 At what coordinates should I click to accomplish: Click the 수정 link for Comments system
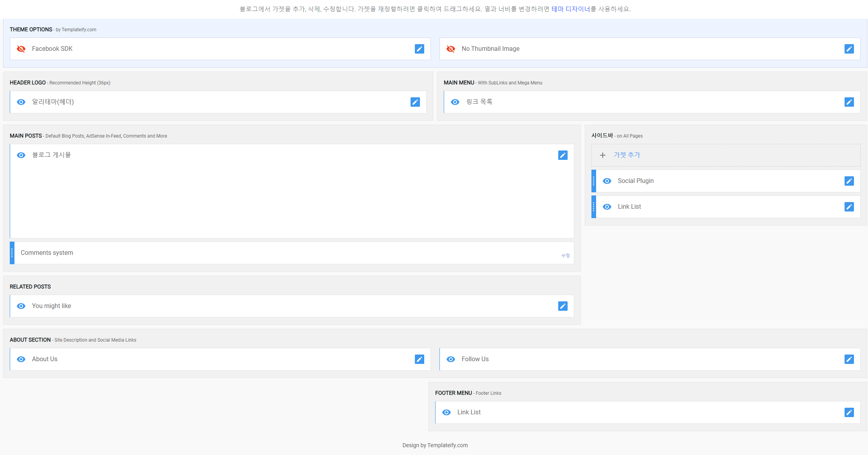point(565,256)
